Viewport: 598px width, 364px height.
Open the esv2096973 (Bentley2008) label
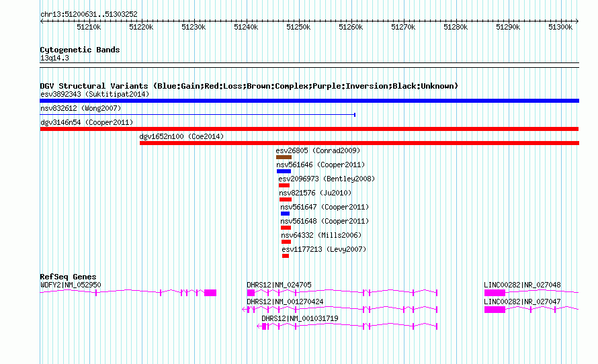[327, 179]
